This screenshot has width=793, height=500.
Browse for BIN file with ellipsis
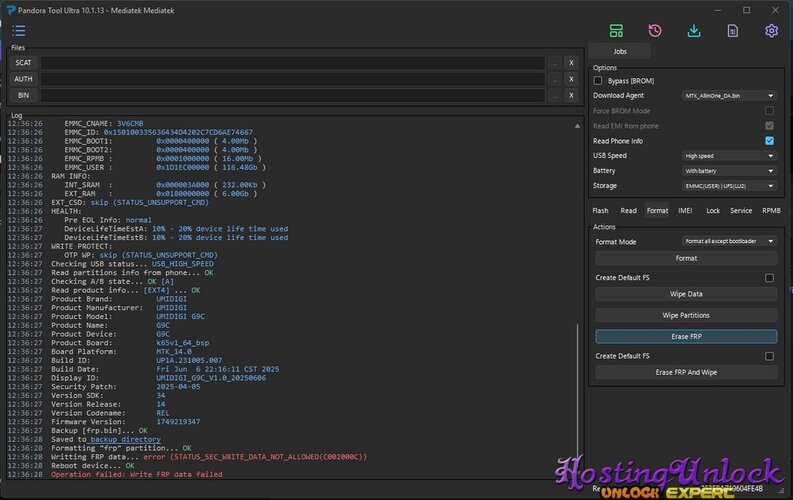click(x=555, y=95)
